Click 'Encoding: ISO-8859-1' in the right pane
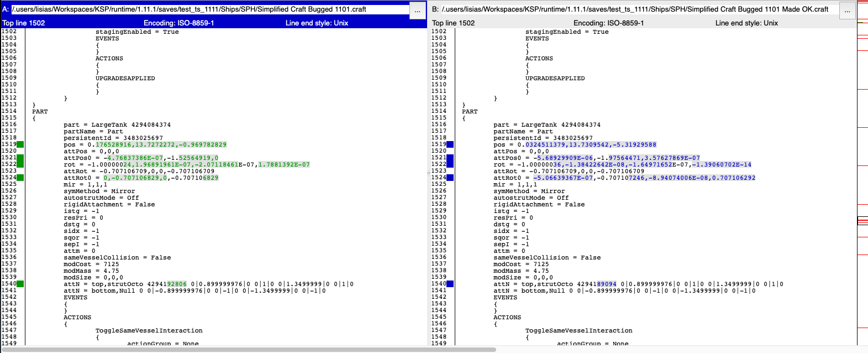The image size is (868, 353). (x=609, y=23)
